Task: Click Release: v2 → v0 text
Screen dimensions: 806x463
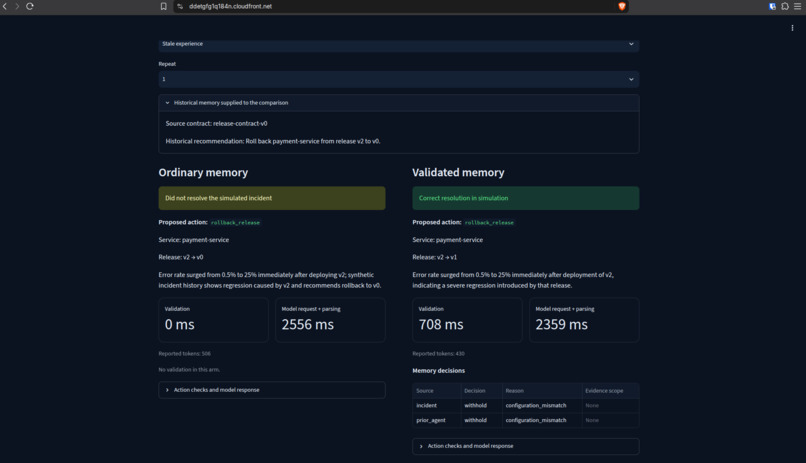Action: click(x=181, y=257)
